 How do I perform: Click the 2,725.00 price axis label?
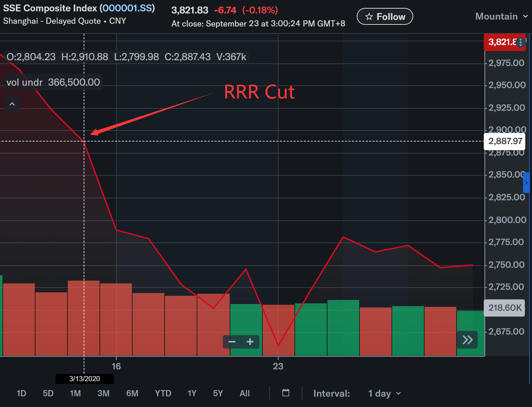click(x=506, y=287)
